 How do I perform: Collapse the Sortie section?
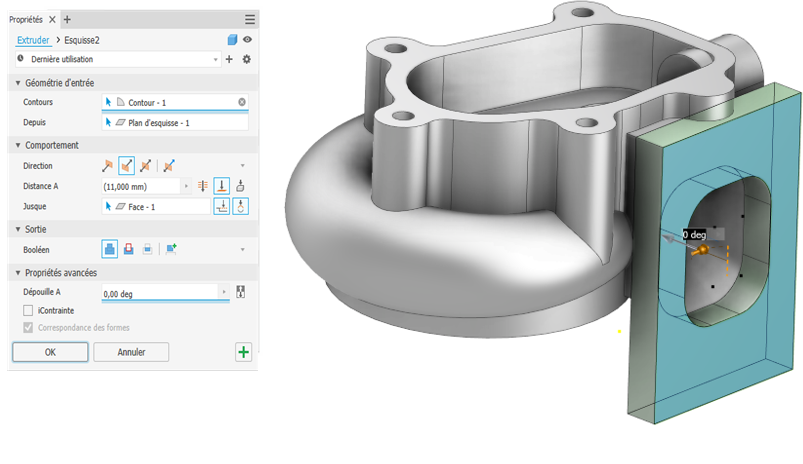point(18,229)
